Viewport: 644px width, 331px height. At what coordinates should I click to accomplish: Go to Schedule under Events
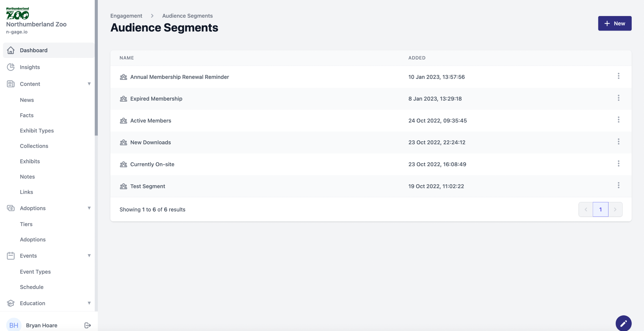(32, 287)
